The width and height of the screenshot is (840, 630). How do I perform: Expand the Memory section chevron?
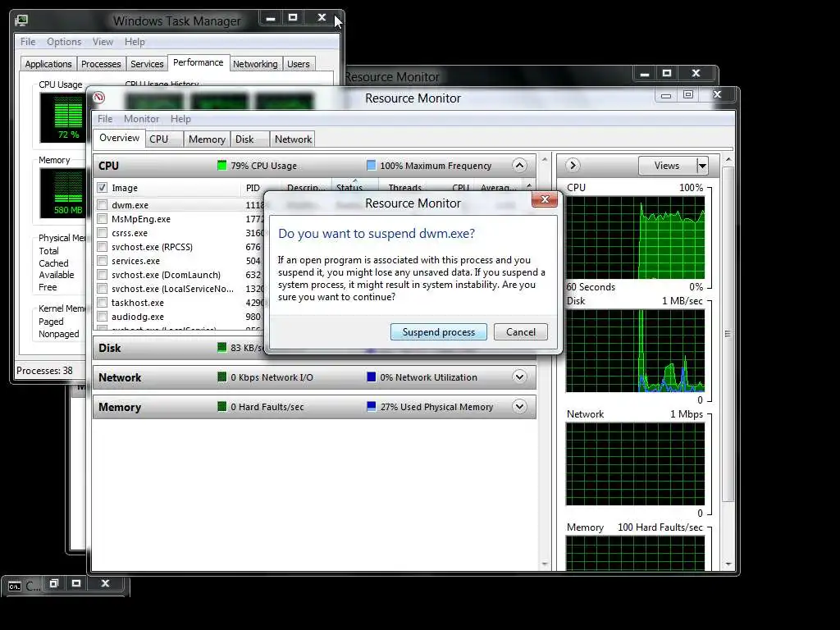519,407
